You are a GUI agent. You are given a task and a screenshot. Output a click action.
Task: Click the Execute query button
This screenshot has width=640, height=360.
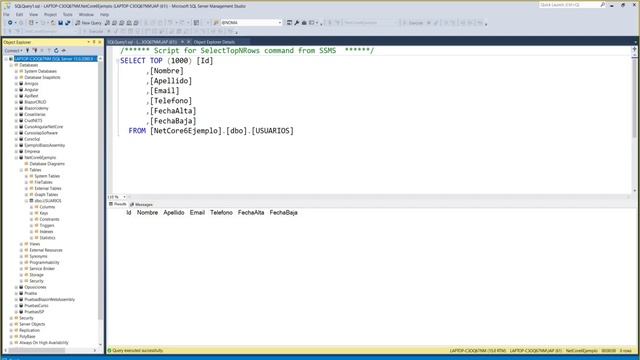tap(94, 31)
